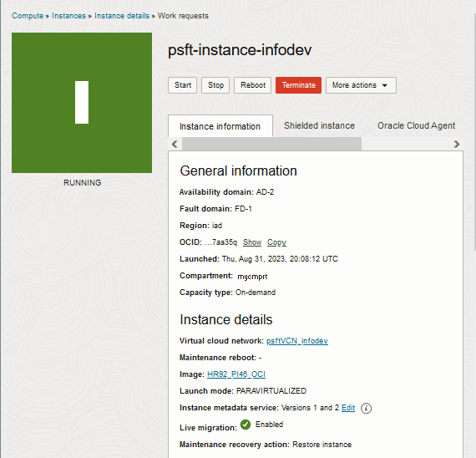Click the Reboot button

point(252,85)
